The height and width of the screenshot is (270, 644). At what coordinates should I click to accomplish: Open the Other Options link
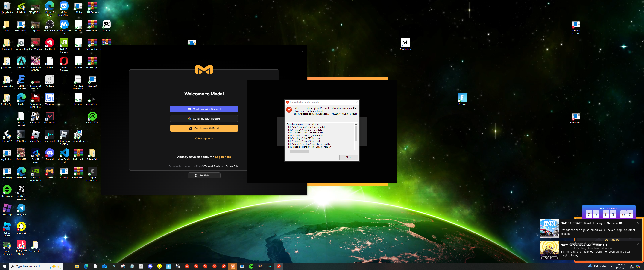204,139
